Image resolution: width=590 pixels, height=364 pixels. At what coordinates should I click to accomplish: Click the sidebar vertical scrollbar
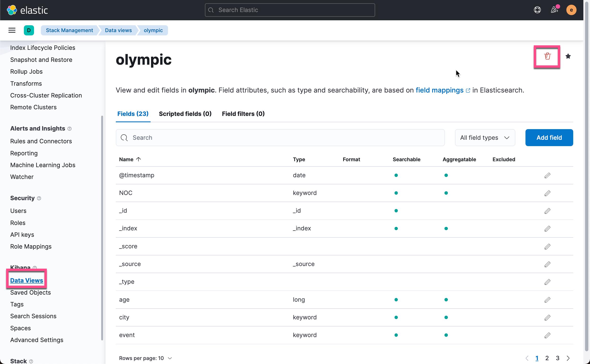coord(102,228)
